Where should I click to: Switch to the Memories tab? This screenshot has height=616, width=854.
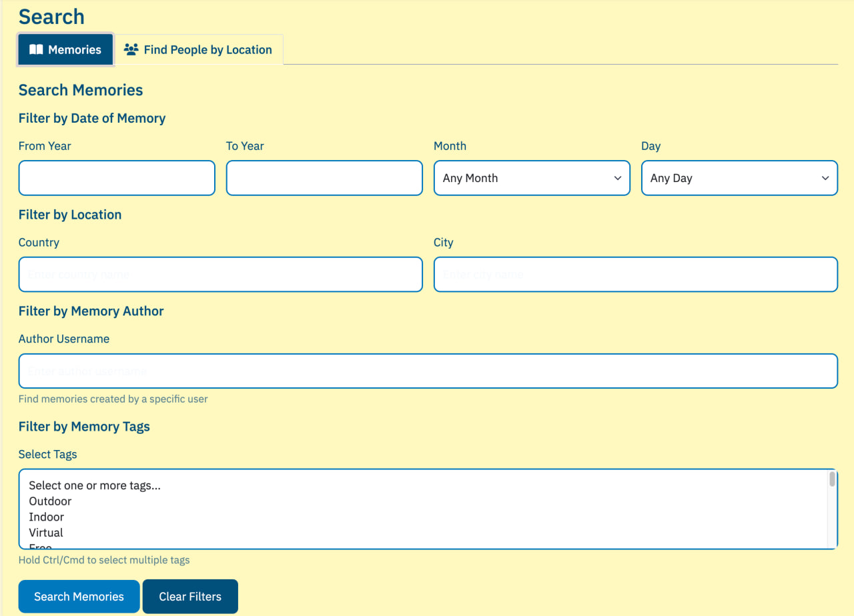click(65, 50)
